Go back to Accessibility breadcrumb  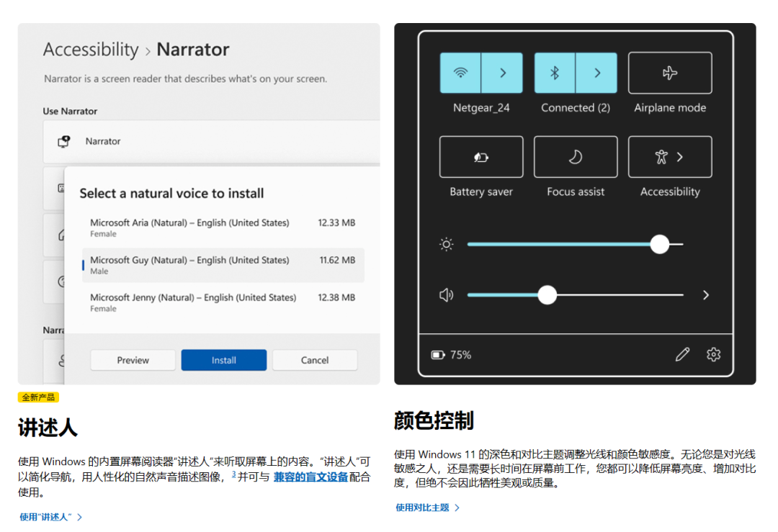[x=91, y=50]
